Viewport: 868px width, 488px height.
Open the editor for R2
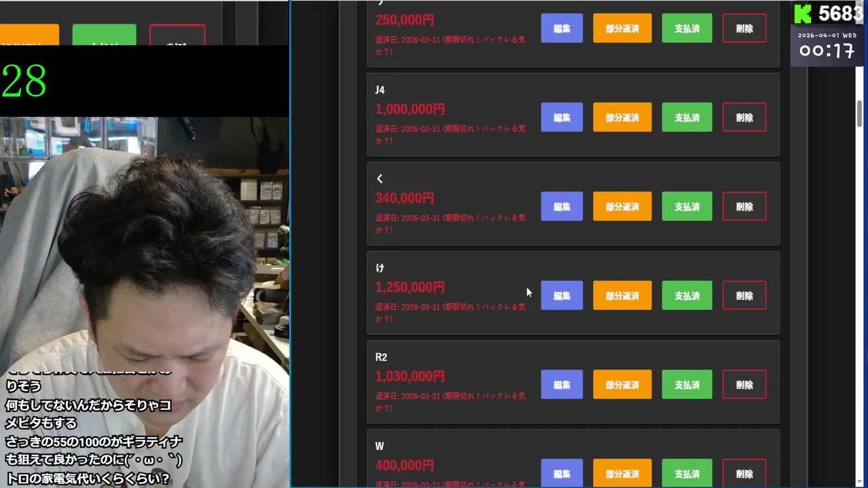pos(561,384)
